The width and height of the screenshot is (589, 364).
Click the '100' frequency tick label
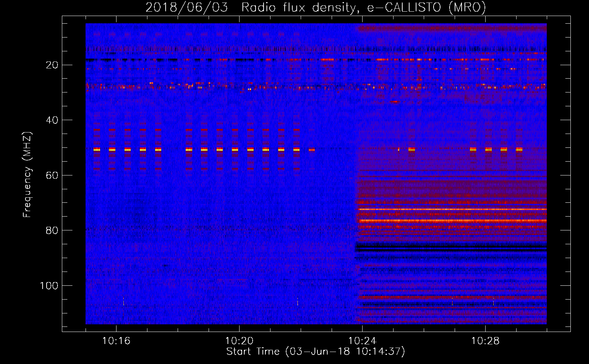[49, 286]
